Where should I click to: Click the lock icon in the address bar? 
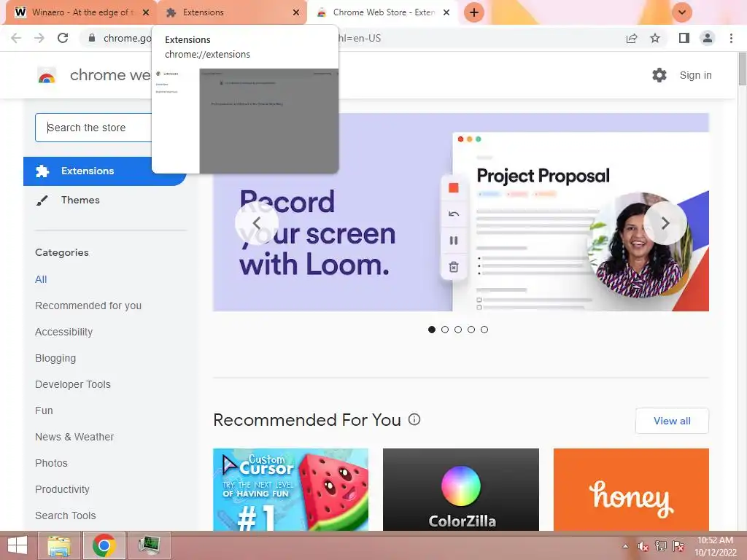[92, 38]
